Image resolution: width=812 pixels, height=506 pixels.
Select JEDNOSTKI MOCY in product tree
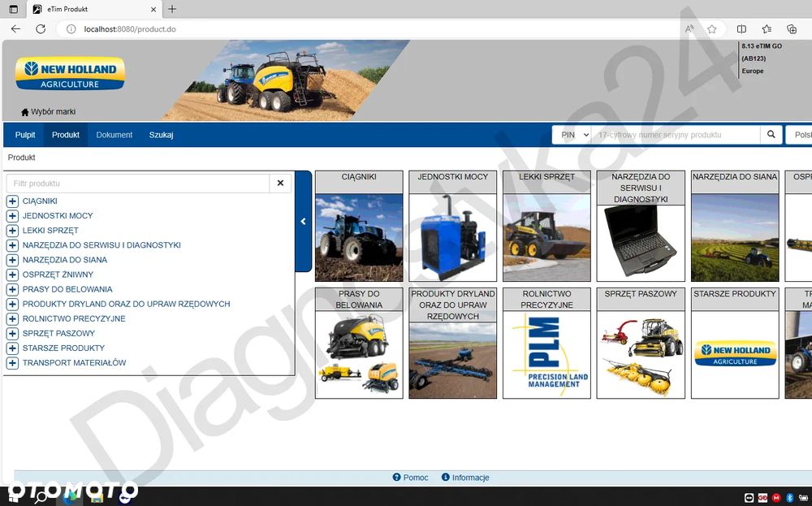(x=58, y=216)
